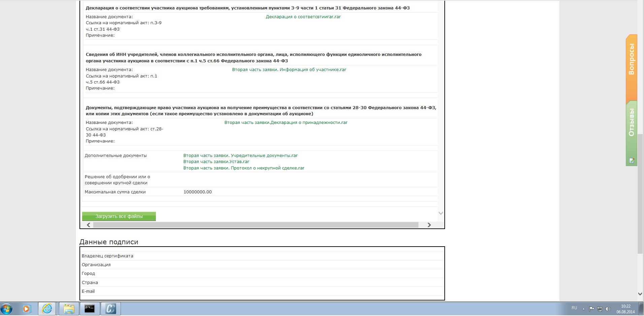Screen dimensions: 644x316
Task: Launch Windows Media Player from taskbar
Action: [27, 309]
